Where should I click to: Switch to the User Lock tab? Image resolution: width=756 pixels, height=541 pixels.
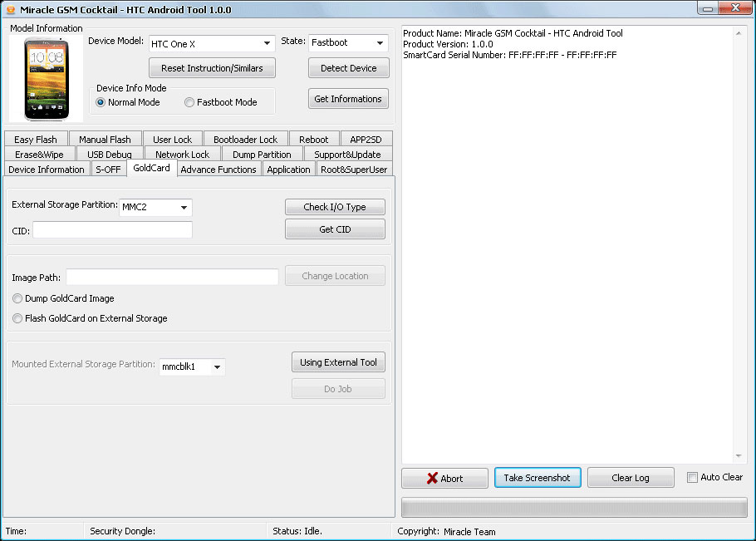click(172, 140)
